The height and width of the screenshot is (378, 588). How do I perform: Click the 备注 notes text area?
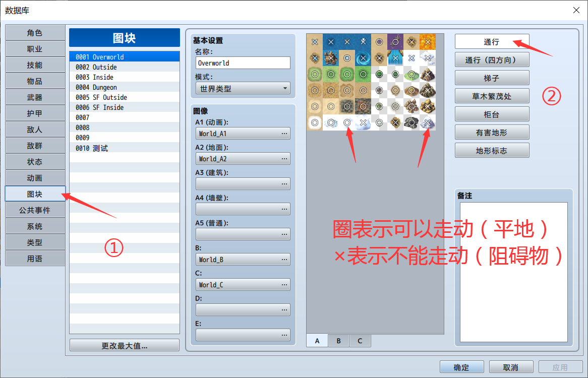[513, 272]
